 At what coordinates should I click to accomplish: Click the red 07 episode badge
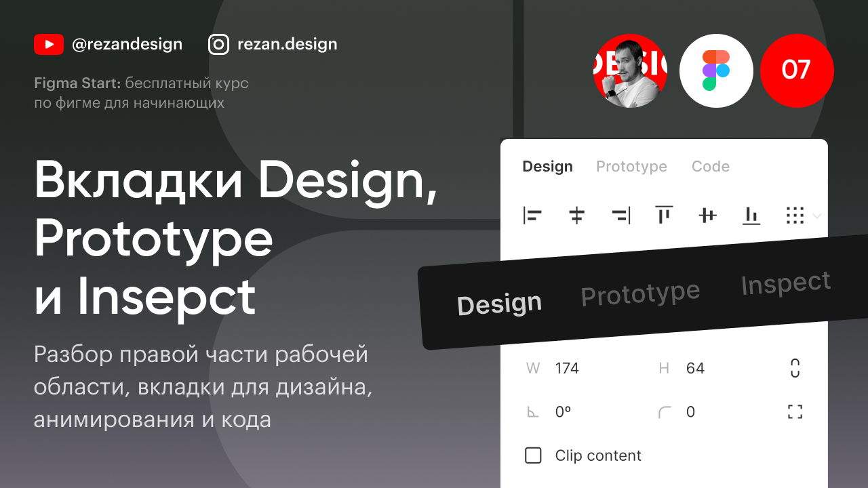[797, 70]
